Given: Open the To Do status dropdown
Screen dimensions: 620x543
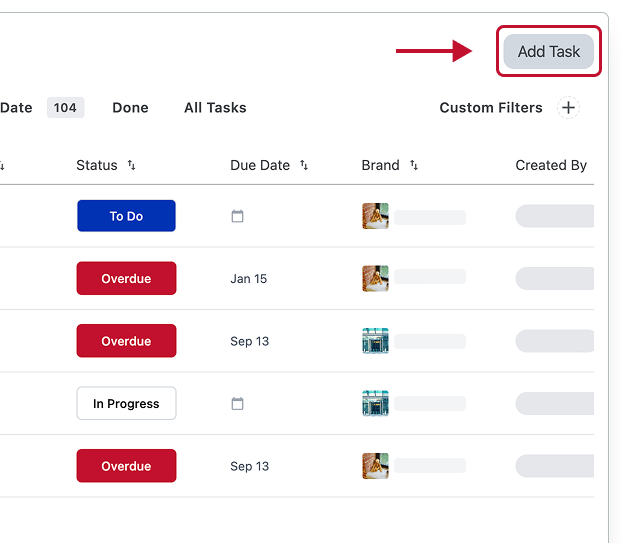Looking at the screenshot, I should [126, 216].
